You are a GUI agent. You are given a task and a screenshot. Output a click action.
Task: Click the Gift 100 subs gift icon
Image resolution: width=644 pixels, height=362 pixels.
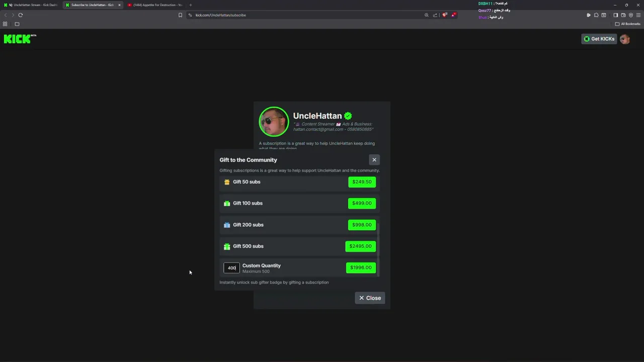227,203
